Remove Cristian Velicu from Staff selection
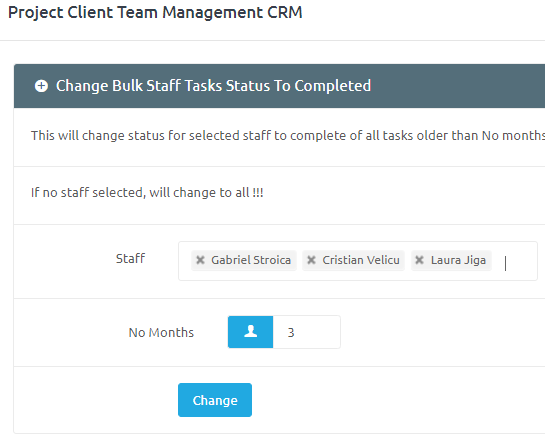Viewport: 545px width, 441px height. point(311,260)
